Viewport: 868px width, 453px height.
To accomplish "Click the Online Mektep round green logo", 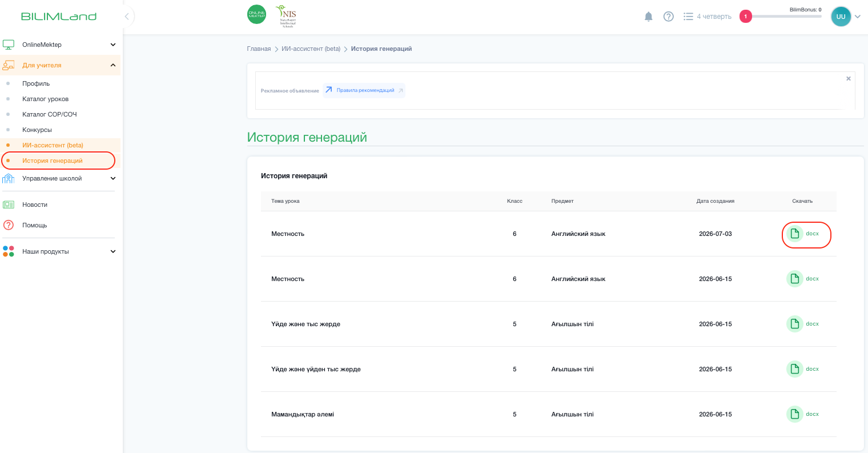I will tap(256, 14).
